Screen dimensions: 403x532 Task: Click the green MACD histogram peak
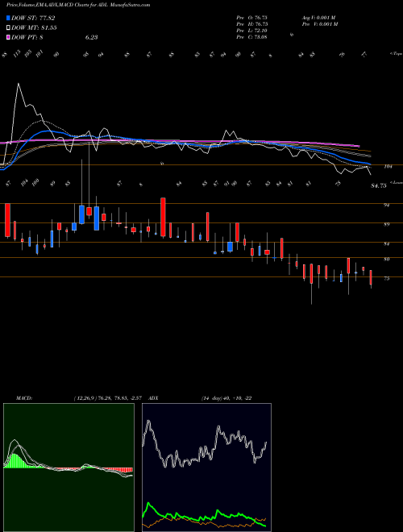(x=15, y=460)
